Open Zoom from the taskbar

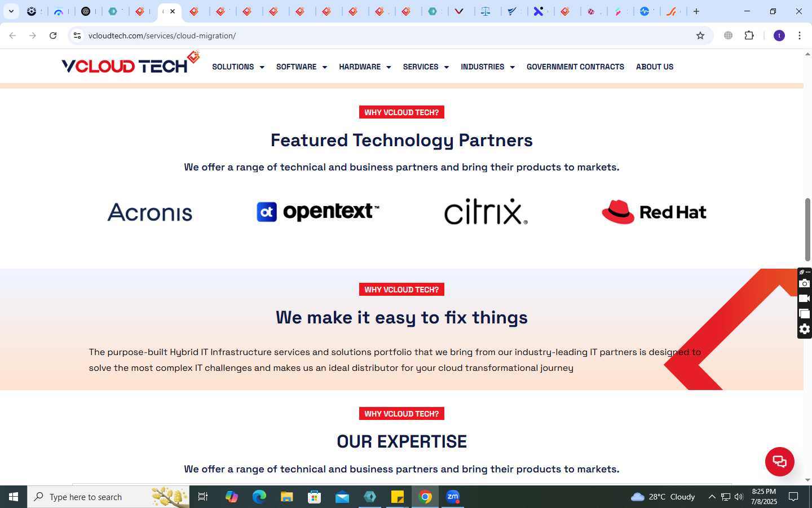coord(453,497)
